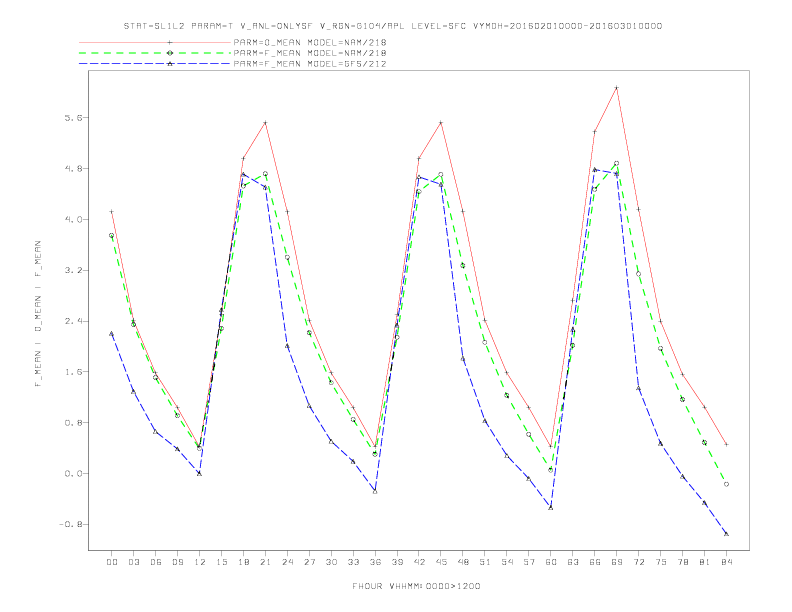Click the x-axis hour label 48
Screen dimensions: 792x612
pyautogui.click(x=463, y=562)
